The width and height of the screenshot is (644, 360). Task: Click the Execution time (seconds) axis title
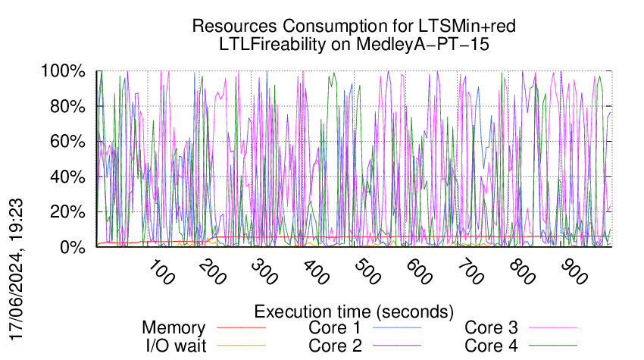[x=354, y=312]
